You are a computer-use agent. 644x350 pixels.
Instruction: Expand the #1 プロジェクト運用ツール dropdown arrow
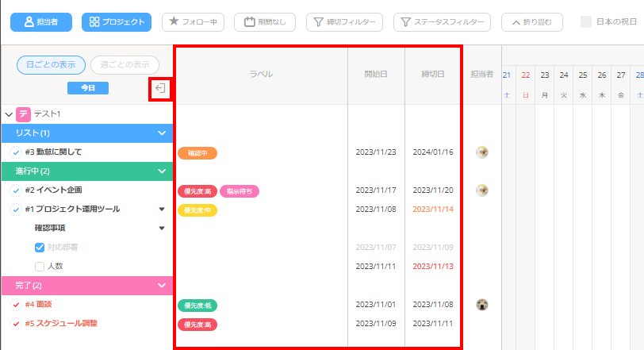[x=162, y=209]
